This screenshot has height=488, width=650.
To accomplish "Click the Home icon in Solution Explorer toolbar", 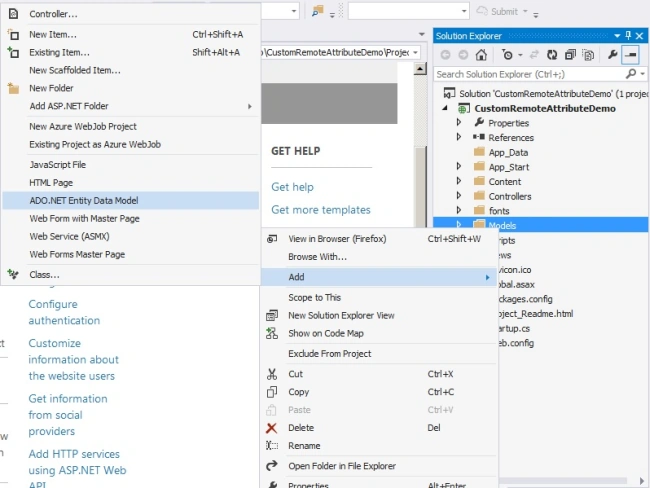I will [x=481, y=55].
